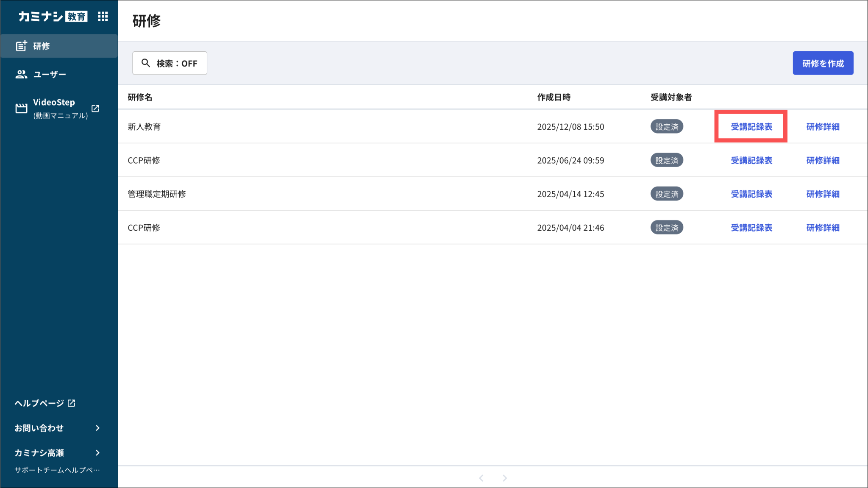Go to previous page arrow

pos(481,478)
